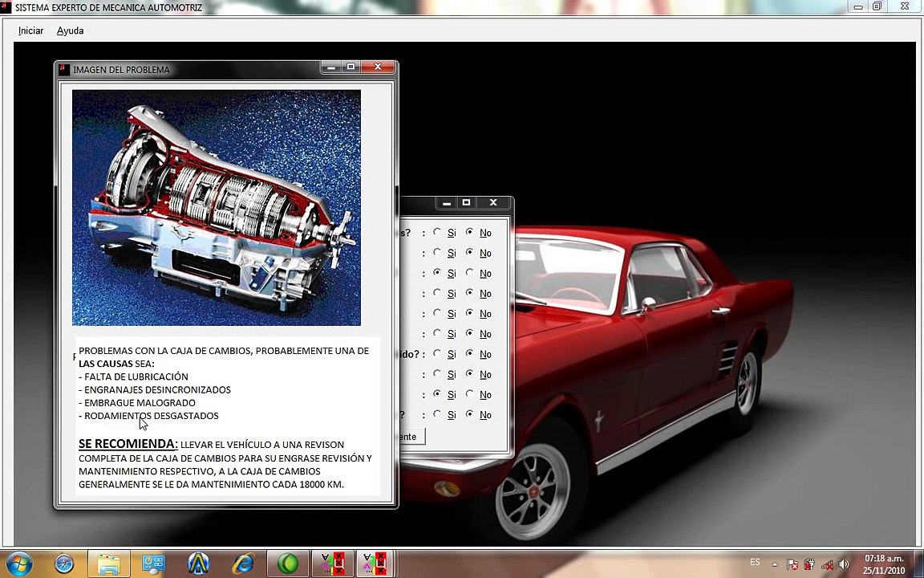Minimize the questions dialog behind

(x=447, y=203)
